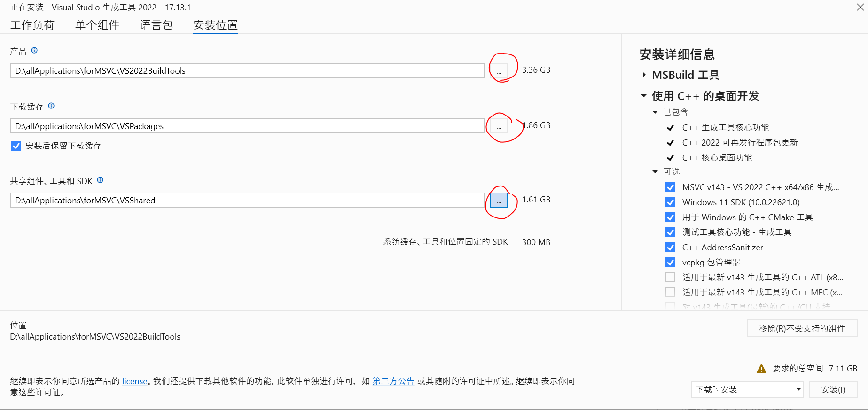Click the info icon next to 产品
This screenshot has height=410, width=868.
[34, 50]
